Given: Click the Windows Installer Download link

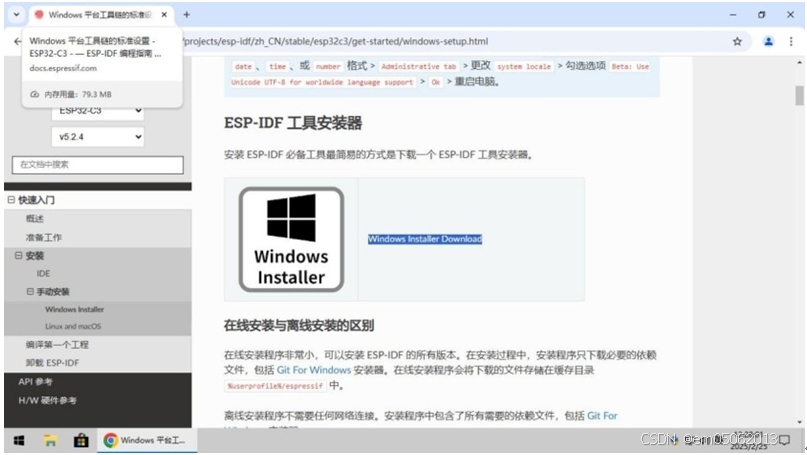Looking at the screenshot, I should click(425, 239).
